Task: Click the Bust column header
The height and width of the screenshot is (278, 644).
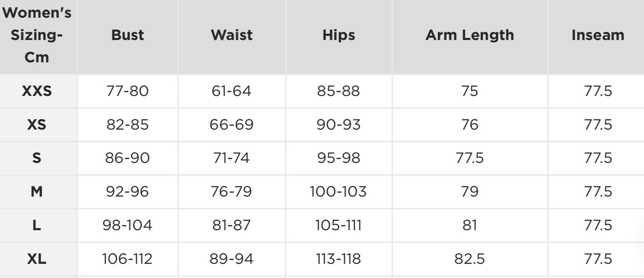Action: click(127, 35)
